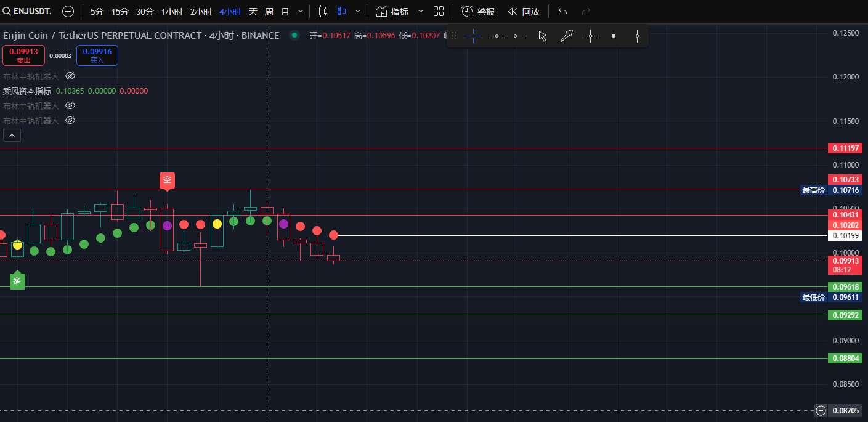Select the 2小时 interval

(201, 11)
